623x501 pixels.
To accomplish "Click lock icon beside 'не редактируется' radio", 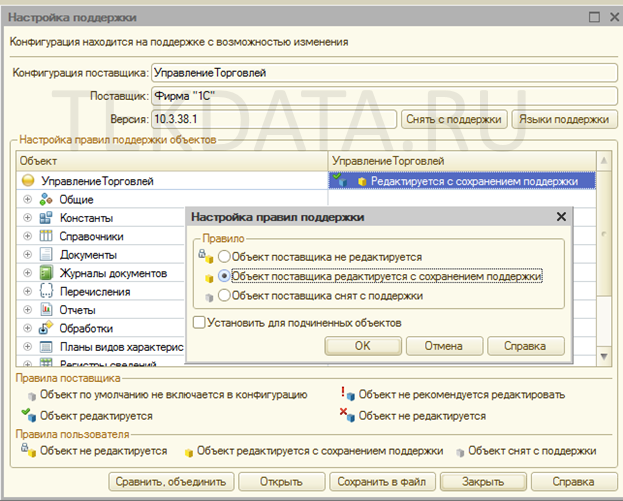I will click(x=206, y=256).
